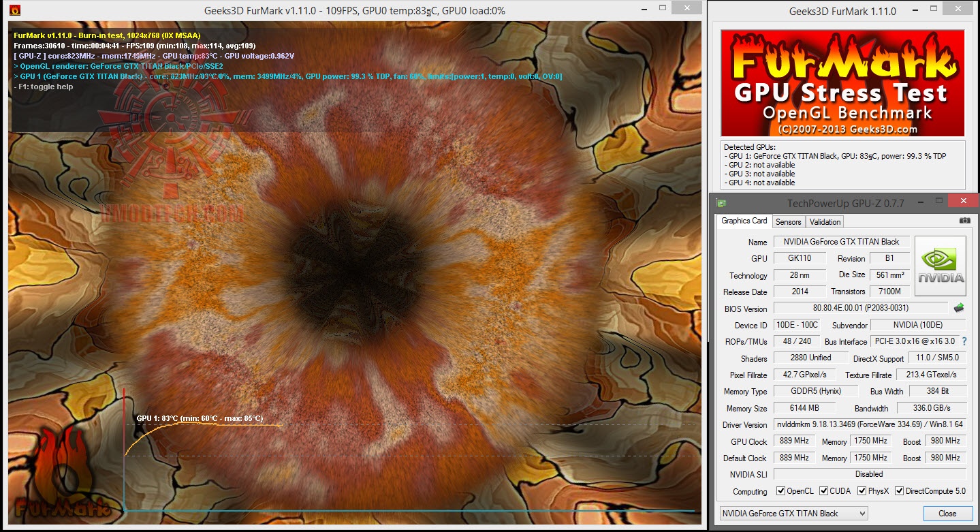Select the ROPs/TMUs value 48 / 240
The image size is (980, 532).
coord(797,341)
